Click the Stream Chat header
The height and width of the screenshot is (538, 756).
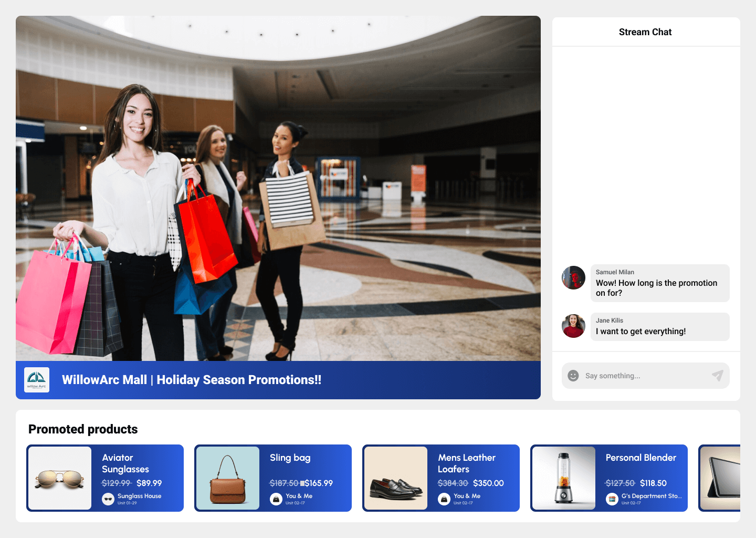[x=645, y=32]
